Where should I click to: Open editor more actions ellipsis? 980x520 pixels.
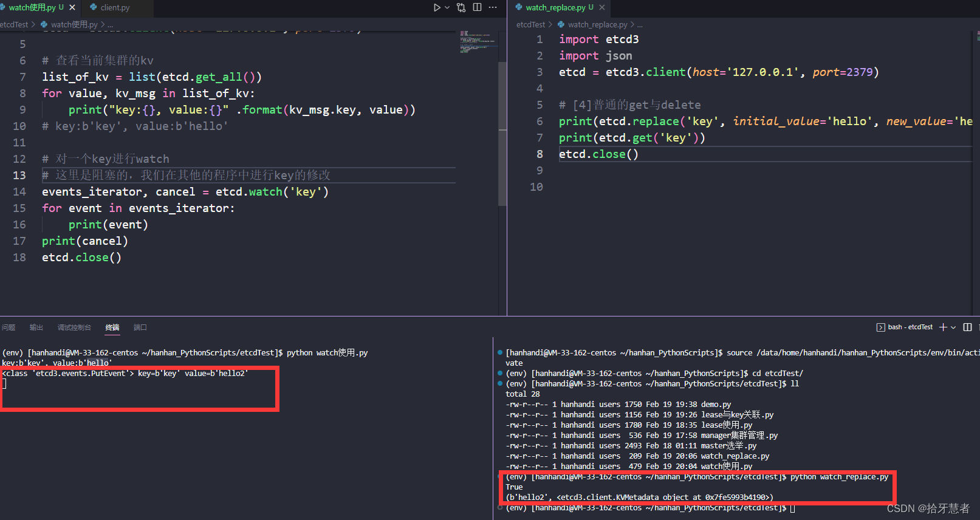[493, 7]
